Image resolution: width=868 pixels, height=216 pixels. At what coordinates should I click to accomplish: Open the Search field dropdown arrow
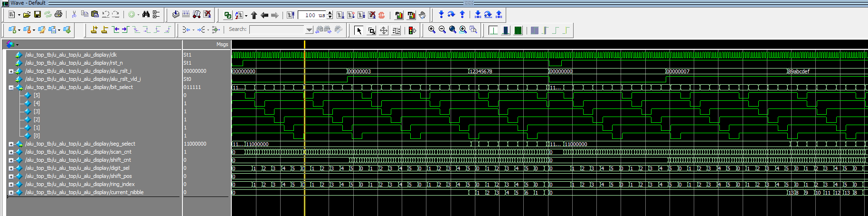coord(309,29)
